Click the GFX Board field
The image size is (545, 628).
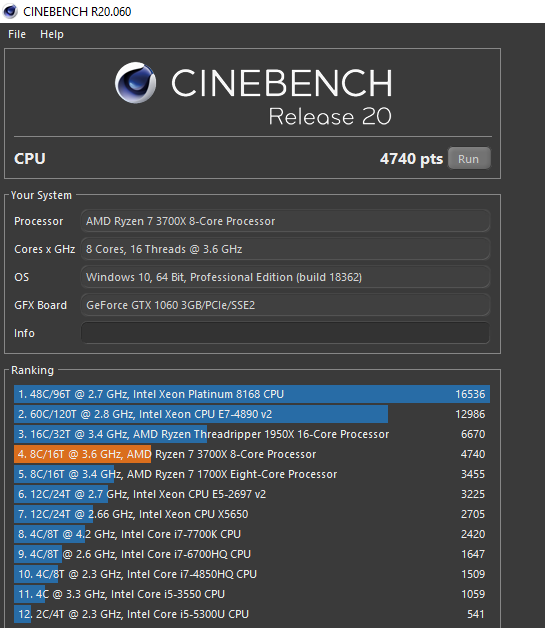pos(285,305)
